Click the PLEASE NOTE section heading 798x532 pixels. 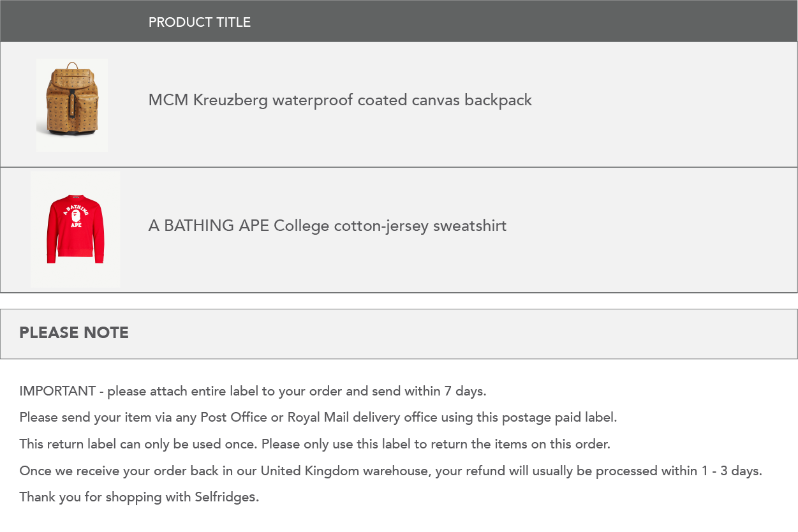[x=74, y=333]
